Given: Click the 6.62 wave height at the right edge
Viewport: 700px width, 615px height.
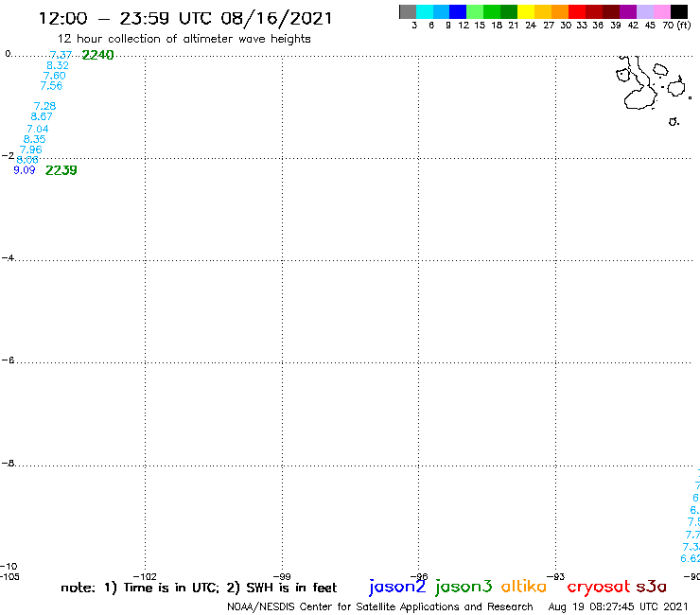Looking at the screenshot, I should pyautogui.click(x=691, y=558).
